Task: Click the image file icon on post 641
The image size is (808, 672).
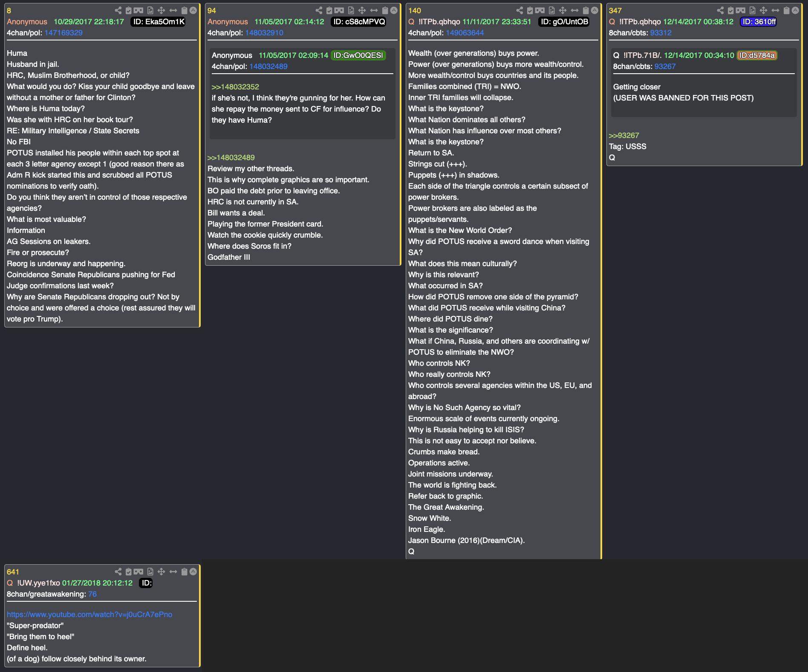Action: (x=150, y=571)
